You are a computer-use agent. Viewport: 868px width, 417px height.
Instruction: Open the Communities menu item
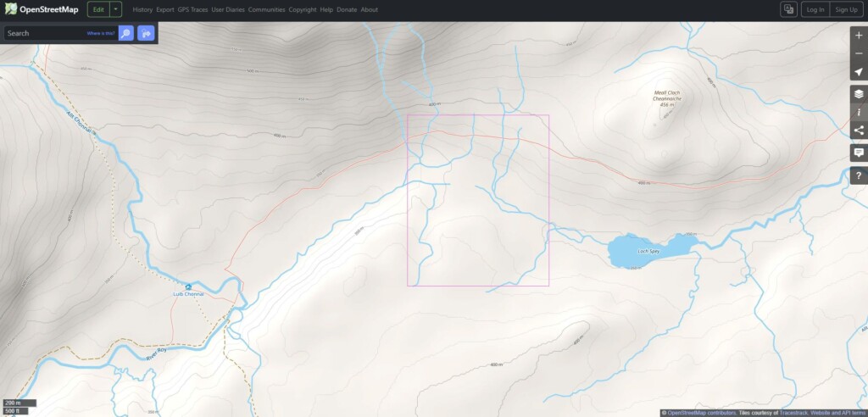click(x=266, y=9)
